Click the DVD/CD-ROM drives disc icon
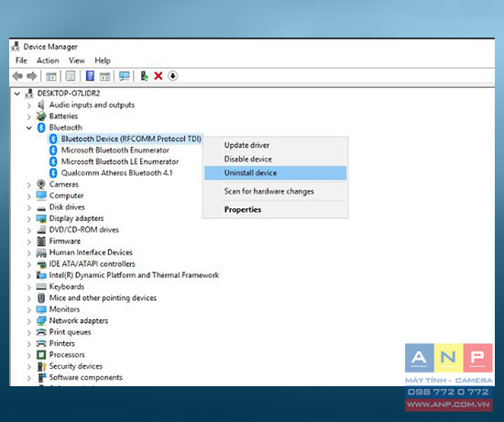 pos(41,229)
